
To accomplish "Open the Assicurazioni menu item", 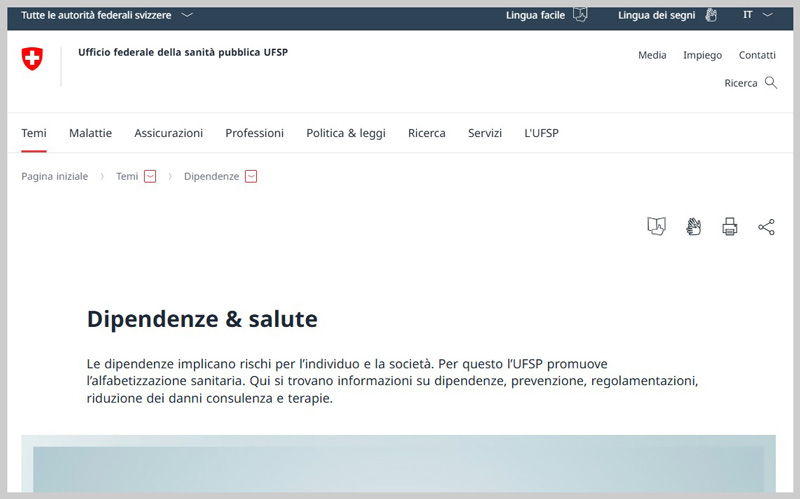I will [168, 133].
